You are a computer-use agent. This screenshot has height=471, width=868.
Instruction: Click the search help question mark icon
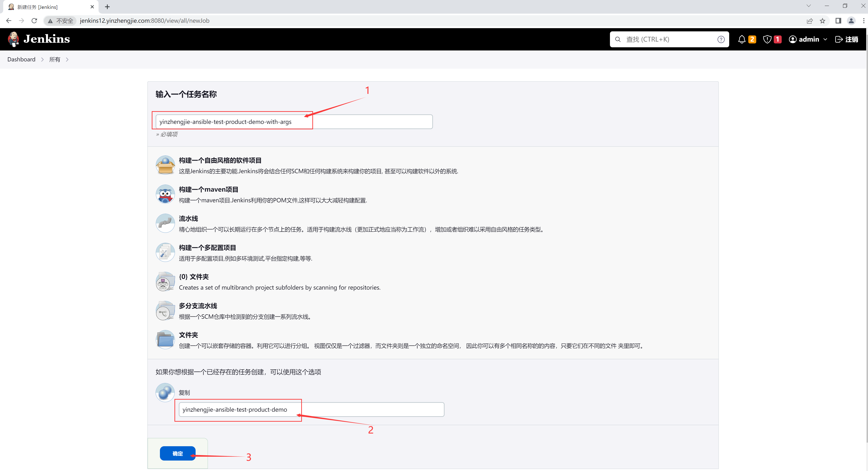(721, 40)
